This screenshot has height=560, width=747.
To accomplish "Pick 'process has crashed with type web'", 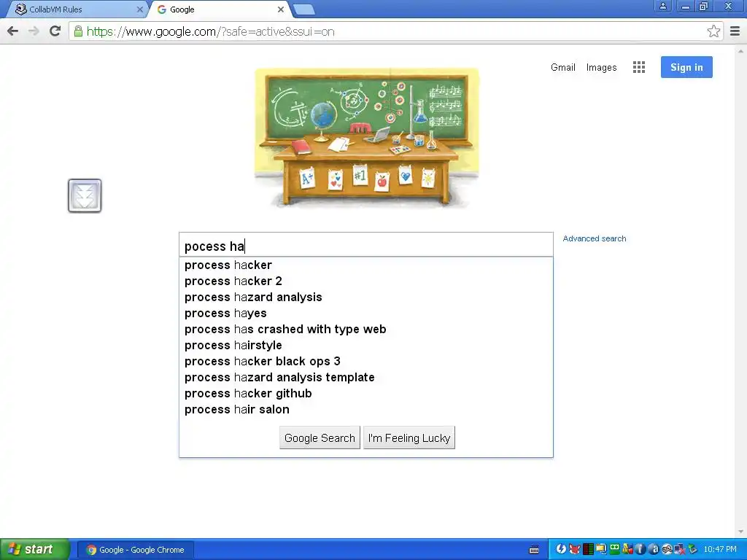I will (x=366, y=329).
